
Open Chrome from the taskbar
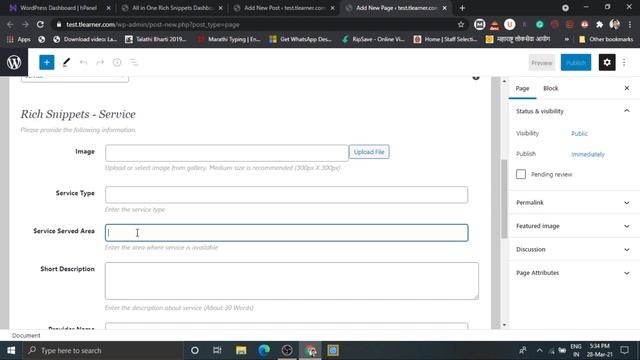[x=310, y=350]
